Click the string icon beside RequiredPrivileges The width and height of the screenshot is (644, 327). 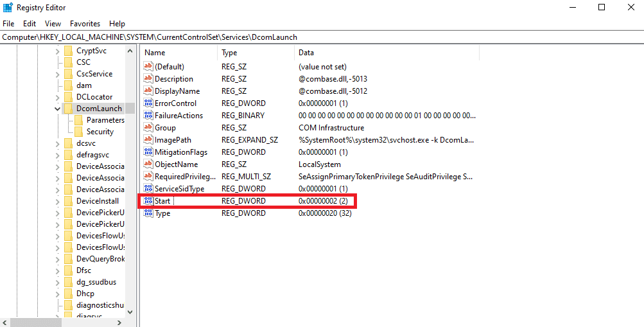(x=148, y=176)
